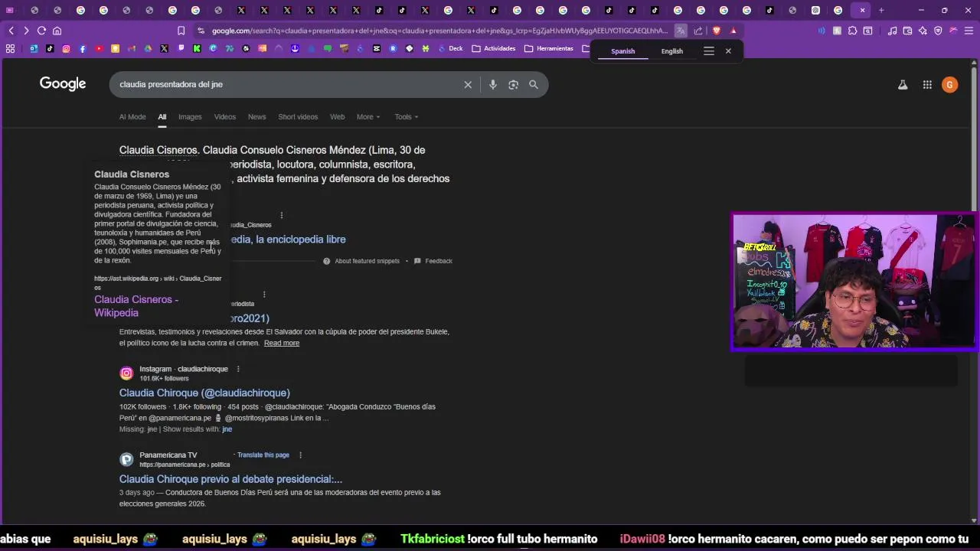Open three-dot menu for Instagram result
The image size is (980, 551).
(238, 369)
